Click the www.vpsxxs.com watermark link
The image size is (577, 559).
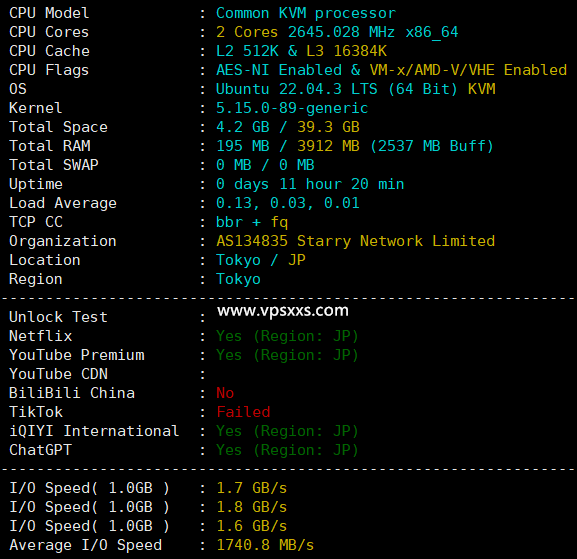[283, 311]
